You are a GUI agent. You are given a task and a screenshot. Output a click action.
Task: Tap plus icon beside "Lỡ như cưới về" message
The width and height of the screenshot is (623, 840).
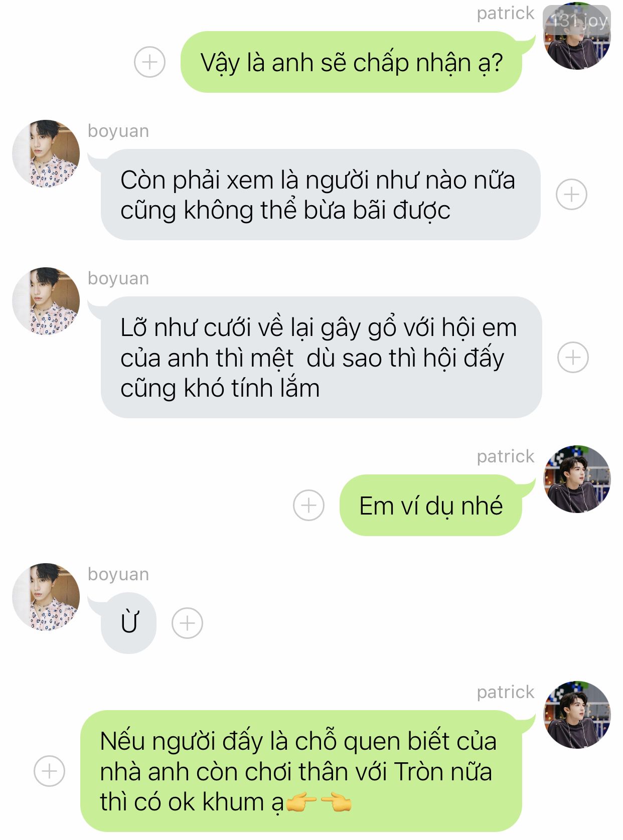pyautogui.click(x=573, y=358)
